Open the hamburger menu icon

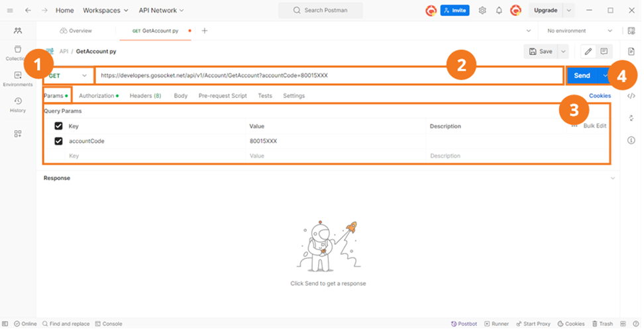pos(10,10)
